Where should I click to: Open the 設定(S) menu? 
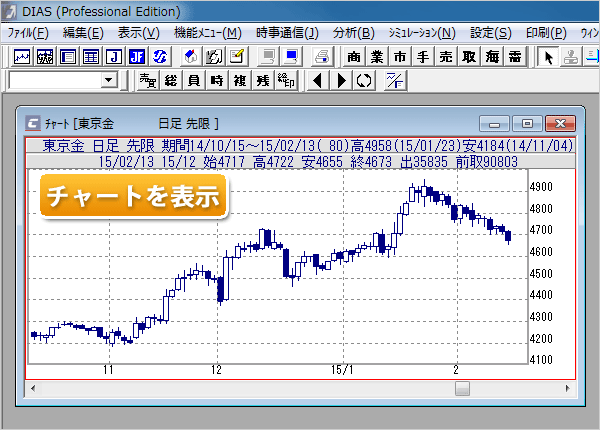coord(490,33)
